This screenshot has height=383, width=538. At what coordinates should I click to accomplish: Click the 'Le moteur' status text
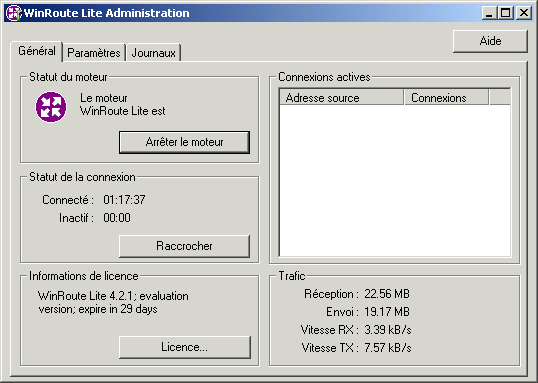point(104,98)
